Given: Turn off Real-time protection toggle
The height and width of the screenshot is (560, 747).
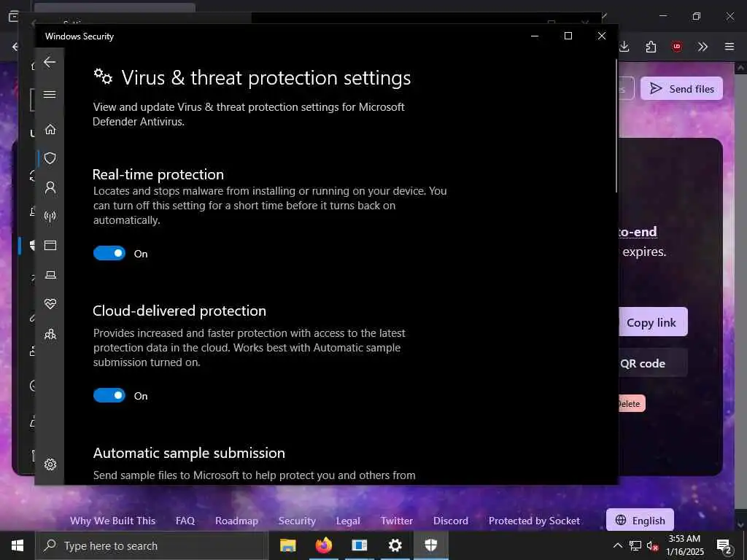Looking at the screenshot, I should [x=109, y=253].
